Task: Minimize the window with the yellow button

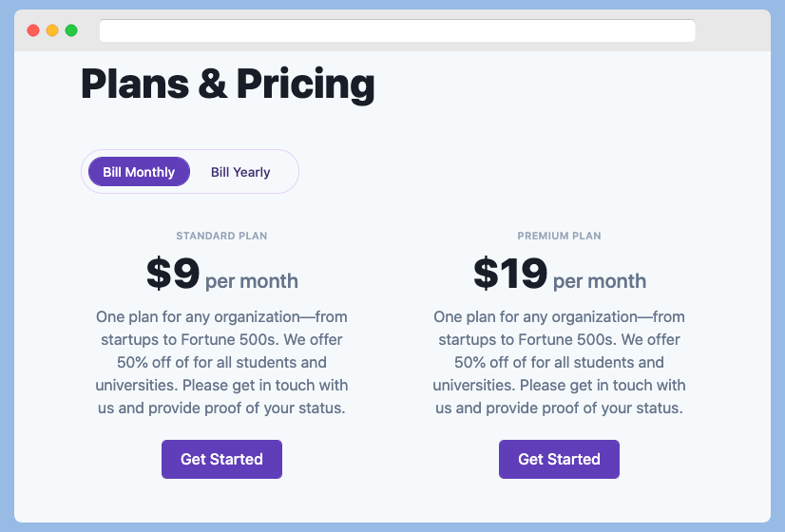Action: (x=52, y=30)
